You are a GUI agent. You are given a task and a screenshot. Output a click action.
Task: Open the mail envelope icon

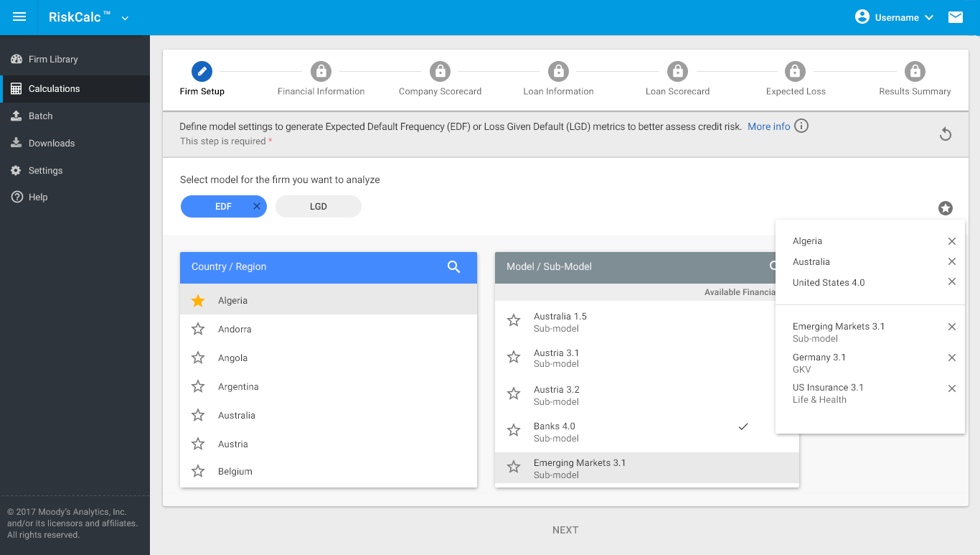click(956, 17)
